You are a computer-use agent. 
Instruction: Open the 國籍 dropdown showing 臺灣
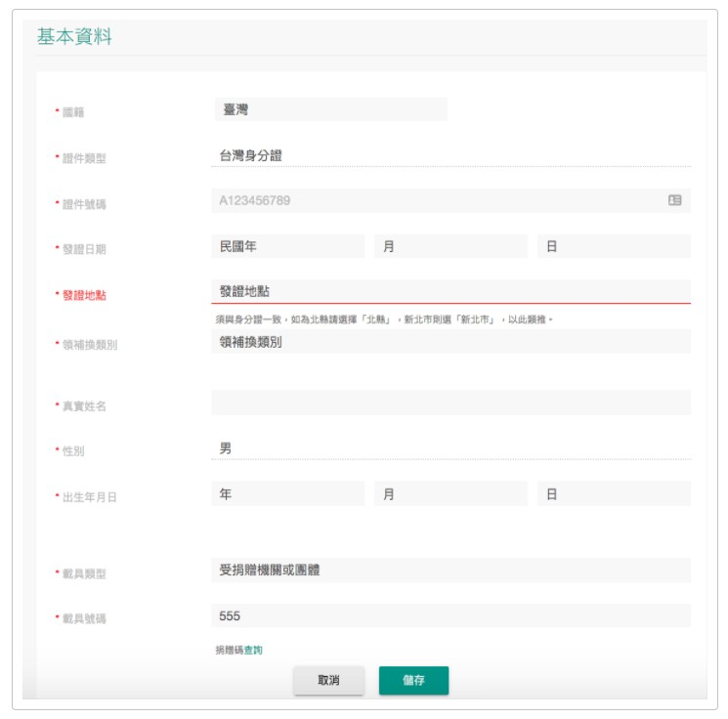click(331, 109)
